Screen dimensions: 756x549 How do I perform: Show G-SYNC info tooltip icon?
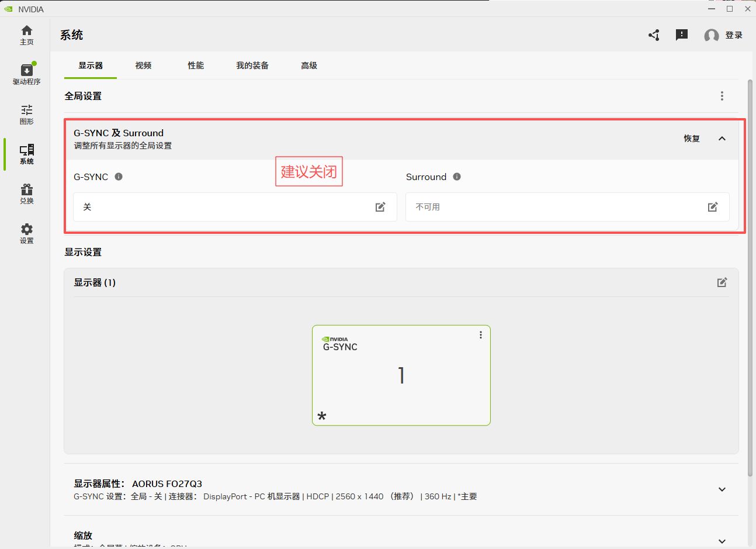(119, 177)
